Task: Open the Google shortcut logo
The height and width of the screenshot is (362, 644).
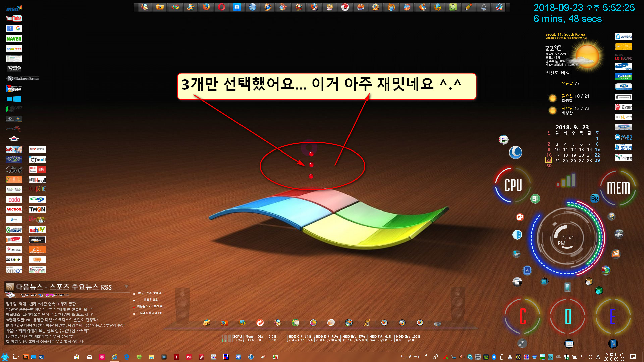Action: tap(14, 28)
